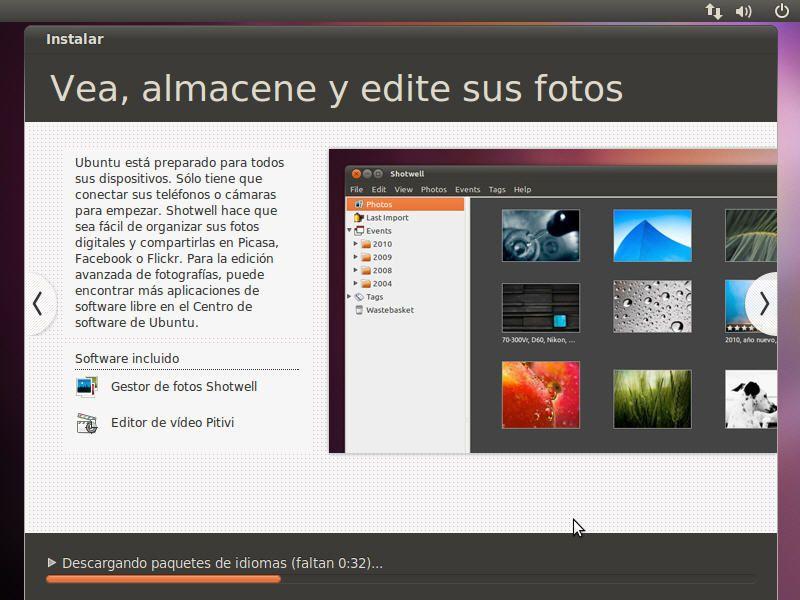Select Photos in Shotwell sidebar
This screenshot has width=800, height=600.
pos(406,204)
